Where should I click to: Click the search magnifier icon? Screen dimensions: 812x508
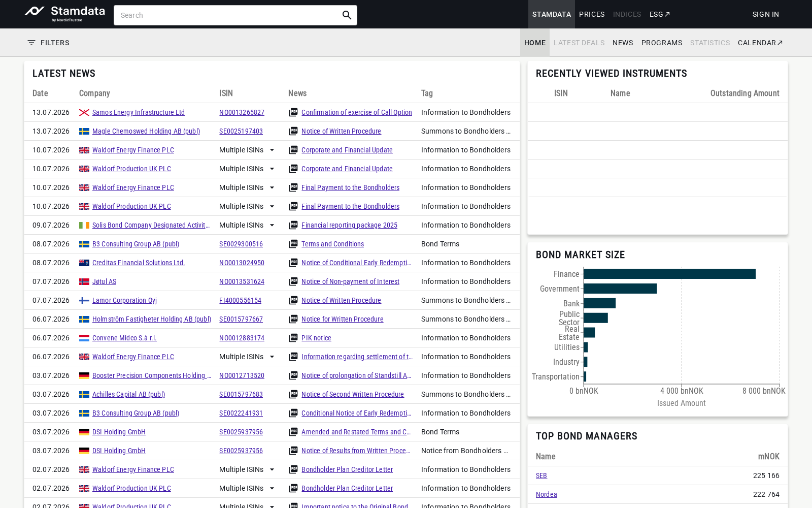[347, 15]
